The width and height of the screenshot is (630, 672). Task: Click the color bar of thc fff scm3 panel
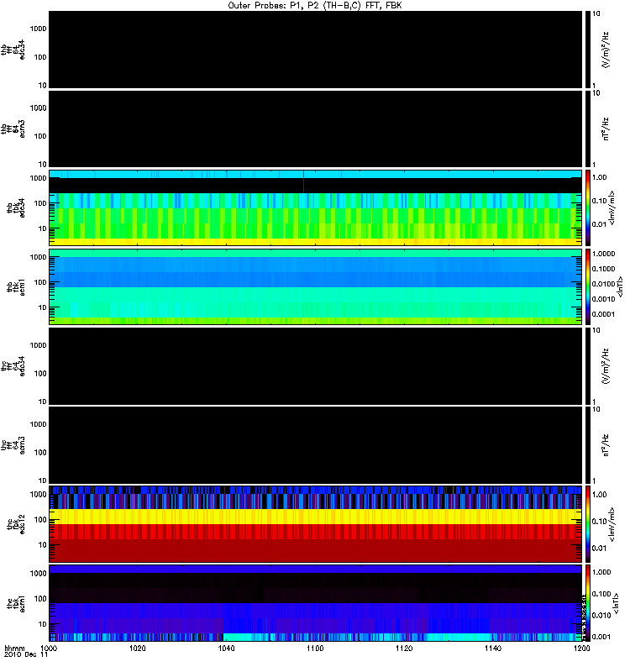point(587,445)
